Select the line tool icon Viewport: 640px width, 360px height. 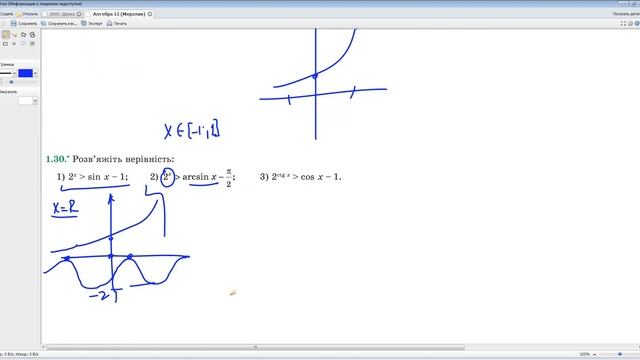click(x=14, y=35)
